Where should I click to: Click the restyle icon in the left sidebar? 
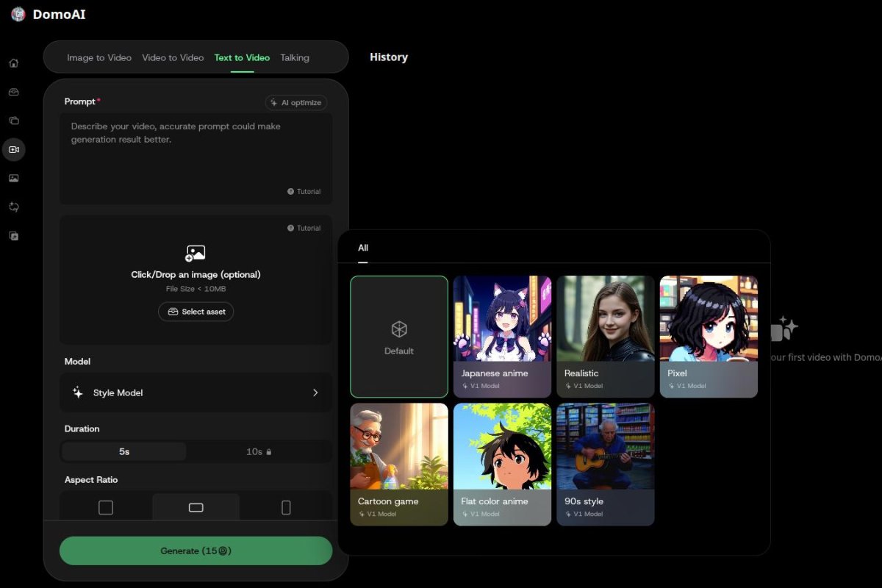point(13,207)
